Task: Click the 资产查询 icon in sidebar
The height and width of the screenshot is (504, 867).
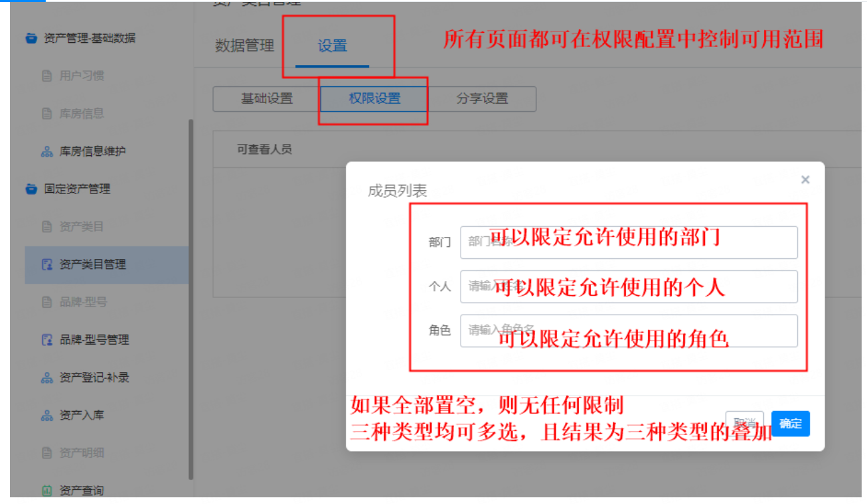Action: pyautogui.click(x=47, y=491)
